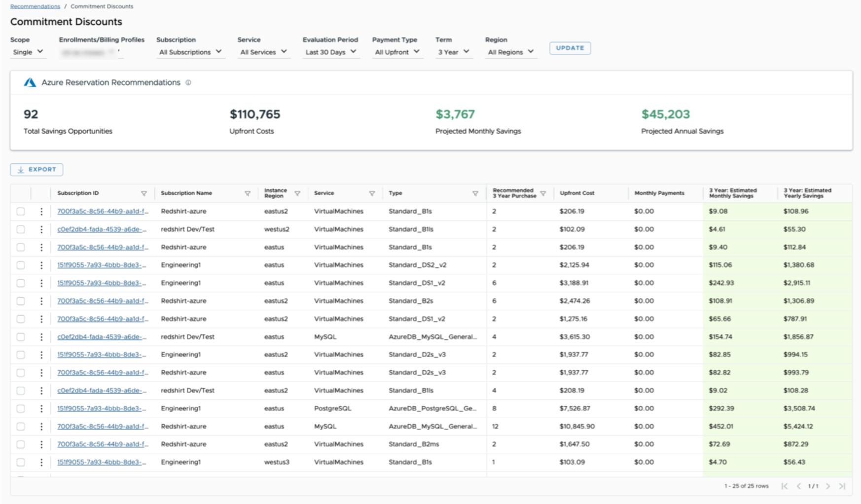Open row actions for Standard_DS1_v2 $3,188.91 row

tap(41, 283)
